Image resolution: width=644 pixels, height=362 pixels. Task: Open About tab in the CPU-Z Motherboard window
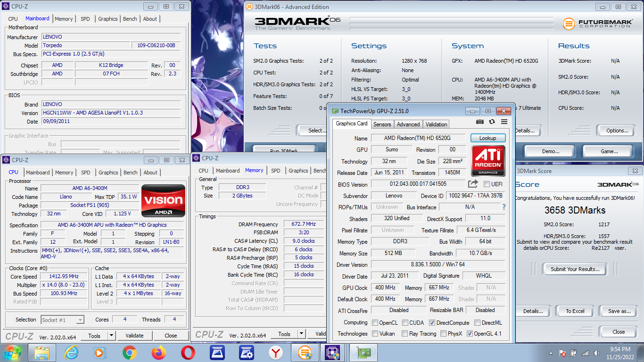click(x=150, y=19)
